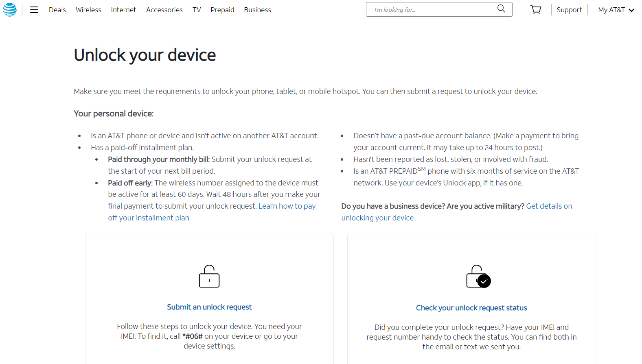Open the shopping cart
This screenshot has width=642, height=364.
536,10
